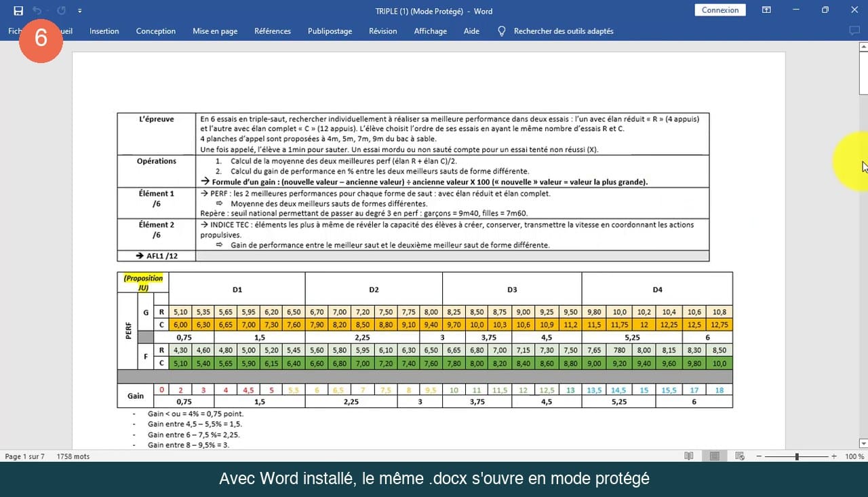
Task: Click the line Gain entre 6 – 7,5 %= 2,25
Action: pos(194,435)
